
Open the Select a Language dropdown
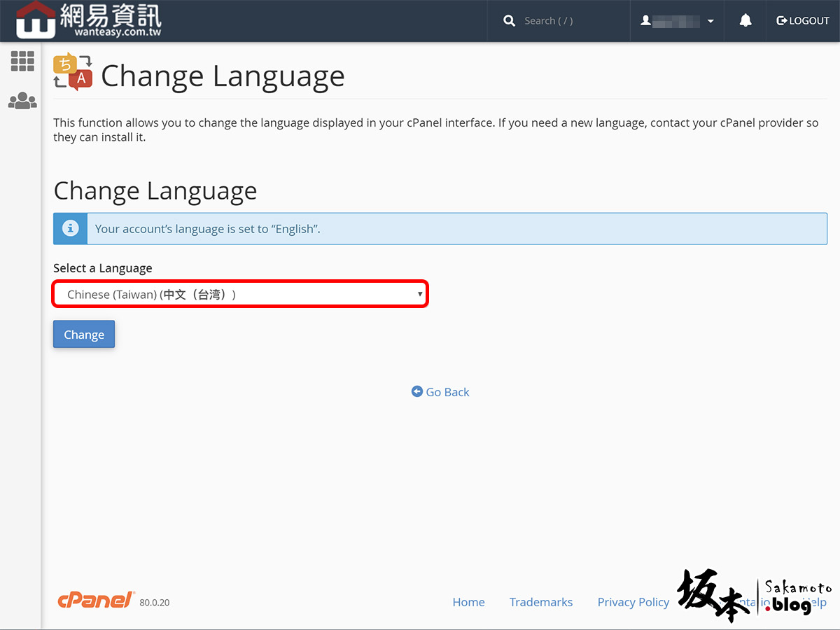click(239, 295)
